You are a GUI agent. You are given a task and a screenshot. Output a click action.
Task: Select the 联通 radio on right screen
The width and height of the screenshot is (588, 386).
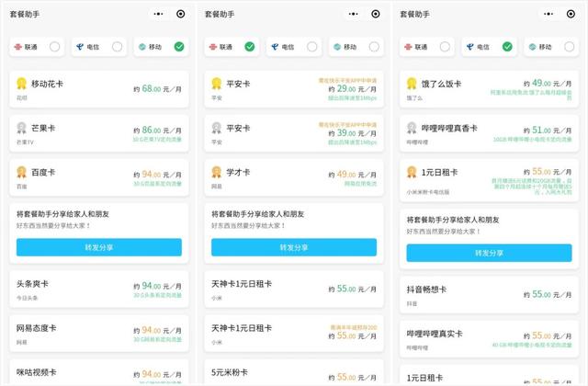point(445,47)
